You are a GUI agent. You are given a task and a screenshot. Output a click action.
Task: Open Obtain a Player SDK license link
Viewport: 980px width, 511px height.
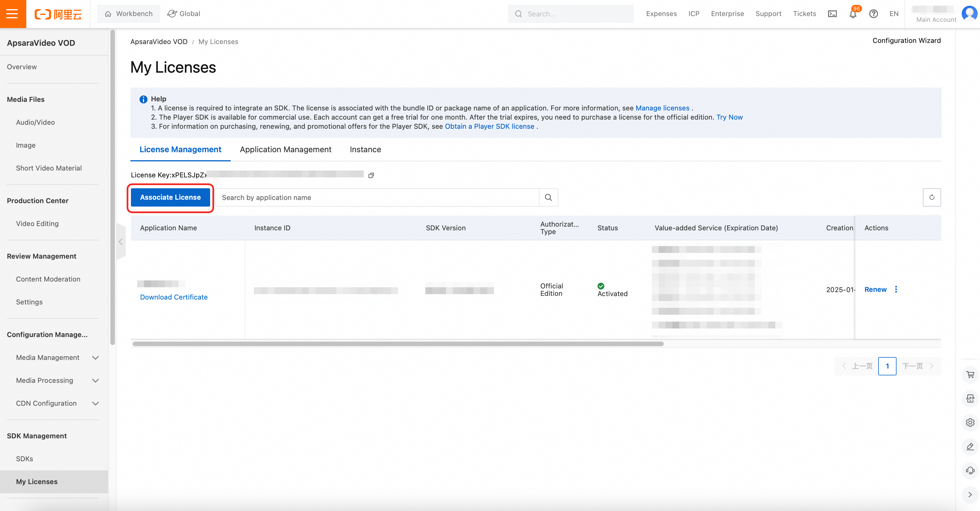[x=490, y=126]
